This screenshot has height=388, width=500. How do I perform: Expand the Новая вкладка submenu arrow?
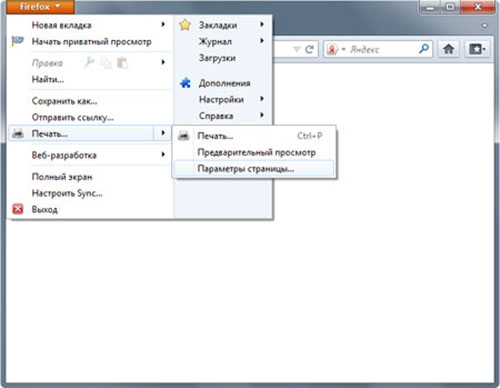[x=163, y=24]
